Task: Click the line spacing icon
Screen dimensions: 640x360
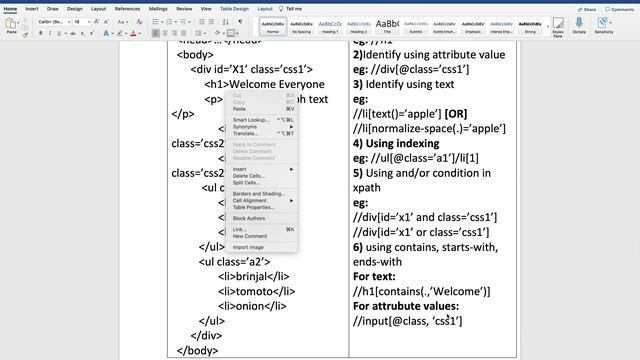Action: [x=198, y=33]
